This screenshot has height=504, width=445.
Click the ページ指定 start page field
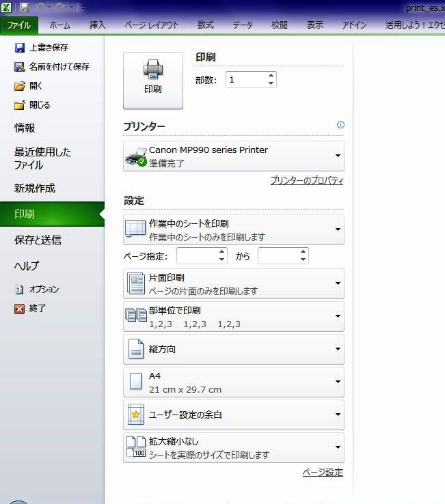(197, 256)
